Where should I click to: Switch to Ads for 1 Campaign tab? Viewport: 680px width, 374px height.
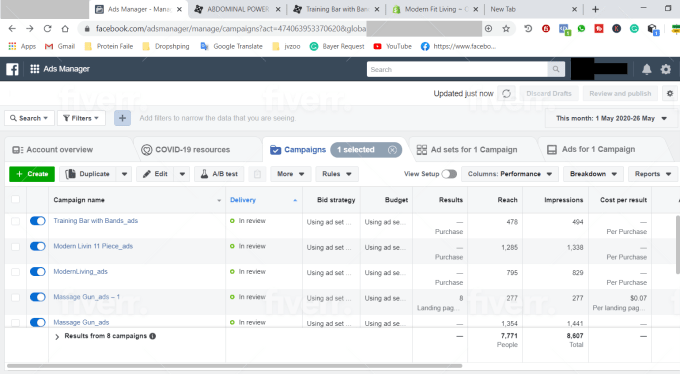click(592, 150)
